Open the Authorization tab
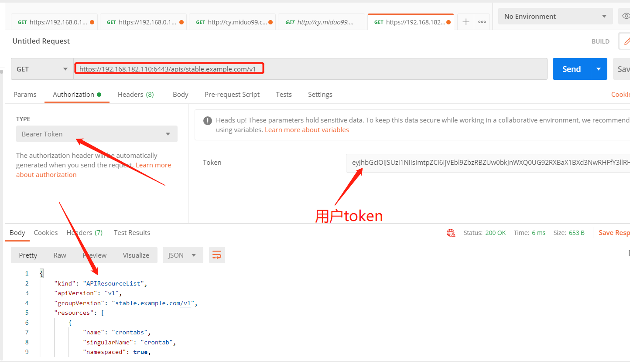 tap(77, 94)
